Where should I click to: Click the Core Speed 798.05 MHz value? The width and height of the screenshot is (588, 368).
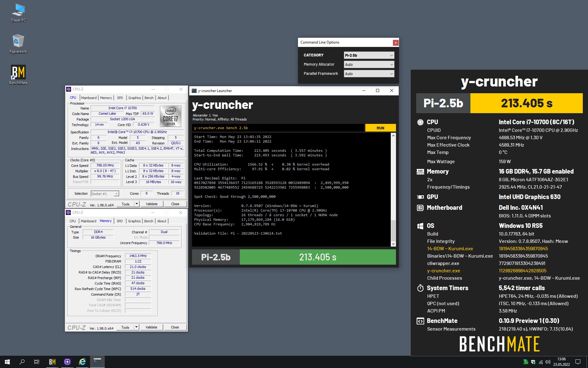105,166
